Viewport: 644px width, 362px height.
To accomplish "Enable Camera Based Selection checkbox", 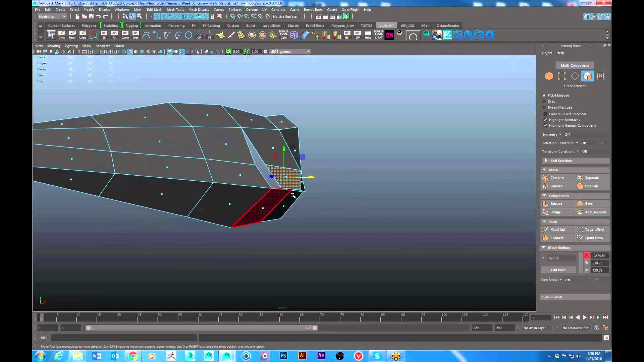I will pos(545,114).
